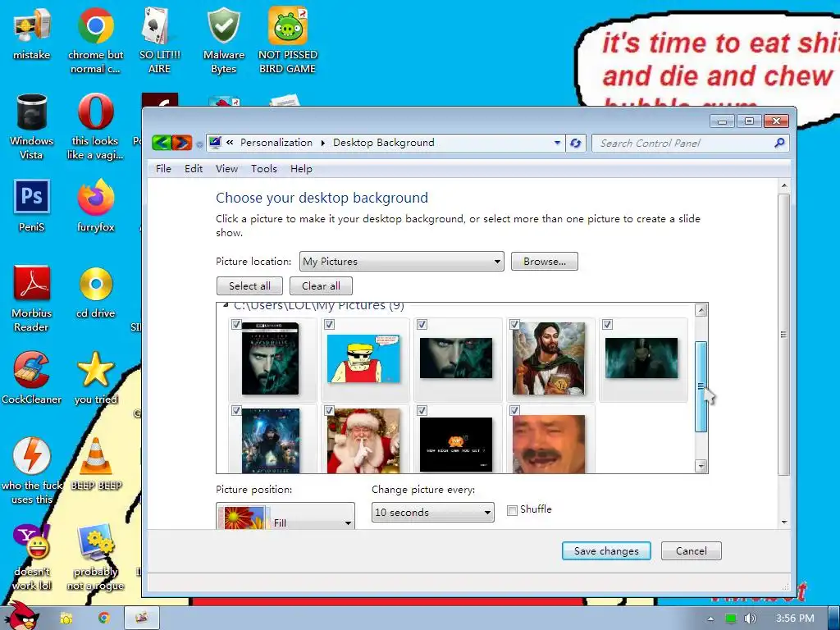This screenshot has width=840, height=630.
Task: Uncheck the Morbius half-face close-up checkbox
Action: pos(422,324)
